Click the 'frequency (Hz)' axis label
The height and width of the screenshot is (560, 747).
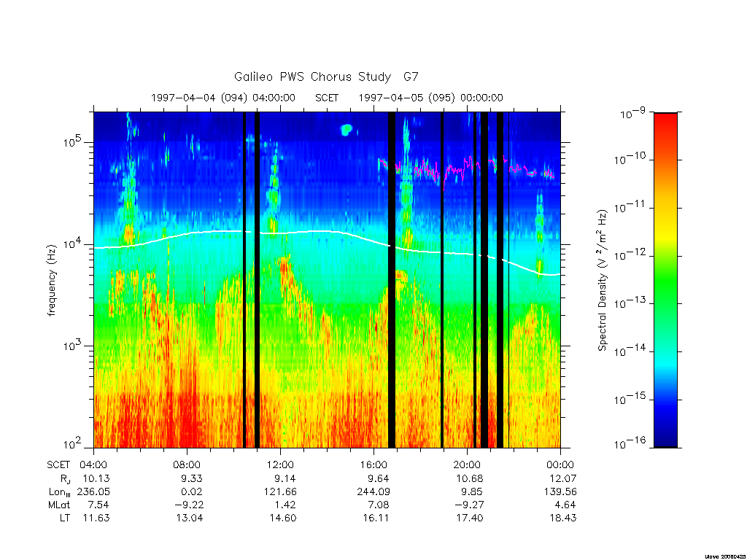[x=52, y=280]
